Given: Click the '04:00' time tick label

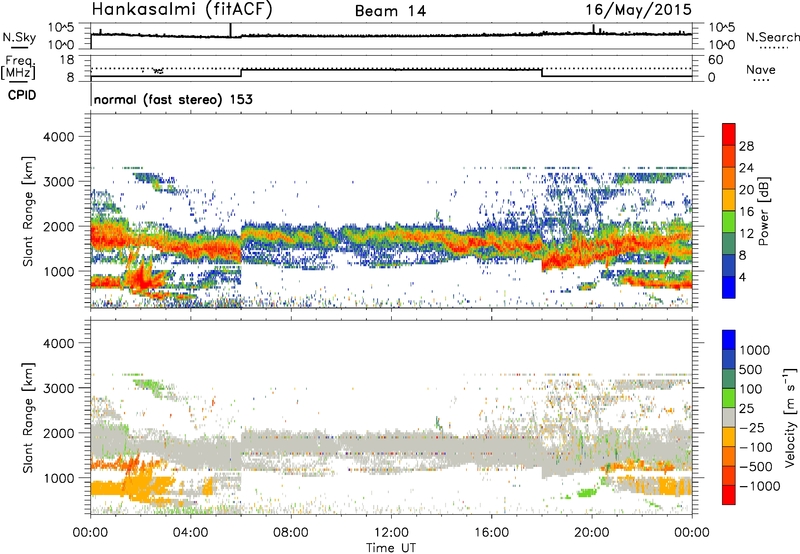Looking at the screenshot, I should (x=190, y=533).
